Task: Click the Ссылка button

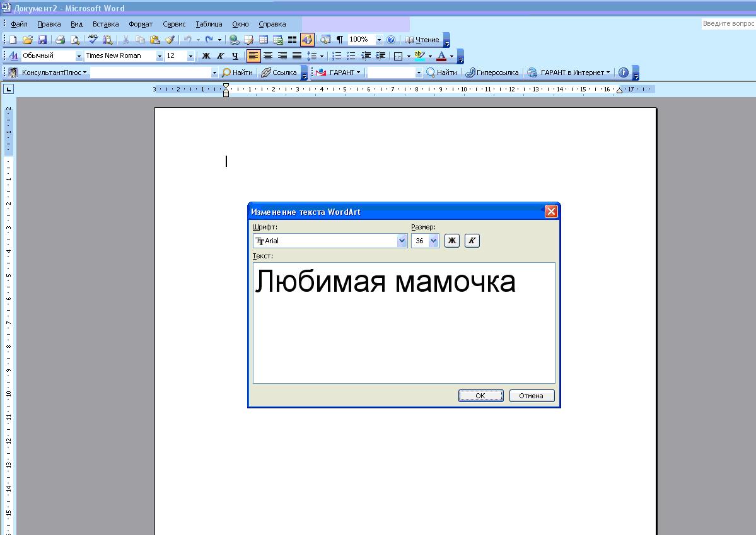Action: [279, 72]
